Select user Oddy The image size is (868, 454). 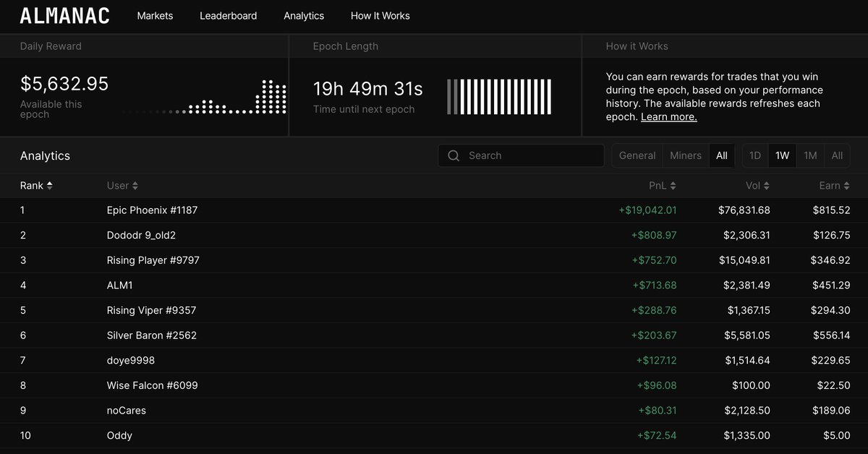point(119,435)
